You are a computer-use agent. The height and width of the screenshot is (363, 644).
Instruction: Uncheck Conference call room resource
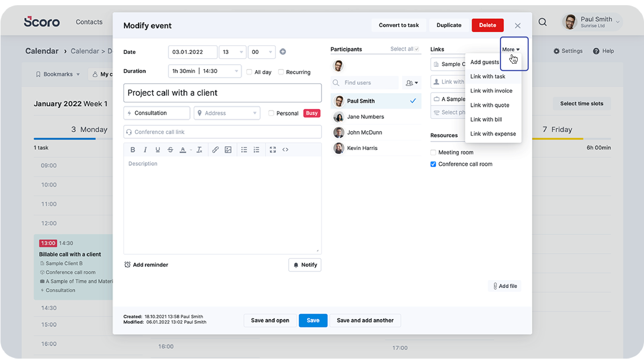pyautogui.click(x=433, y=164)
